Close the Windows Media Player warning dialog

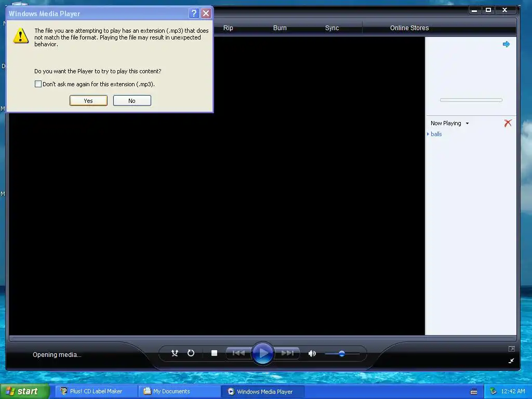(206, 13)
